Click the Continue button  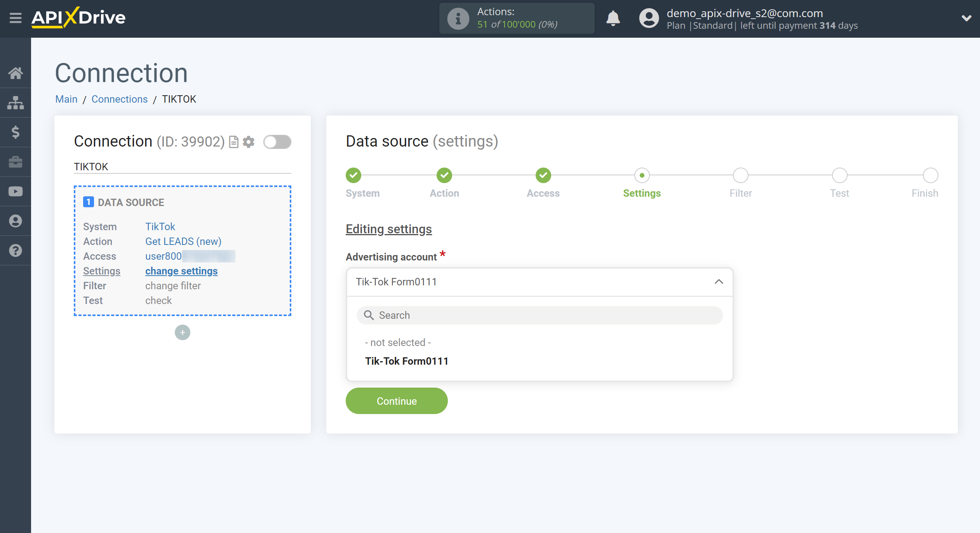pyautogui.click(x=396, y=401)
